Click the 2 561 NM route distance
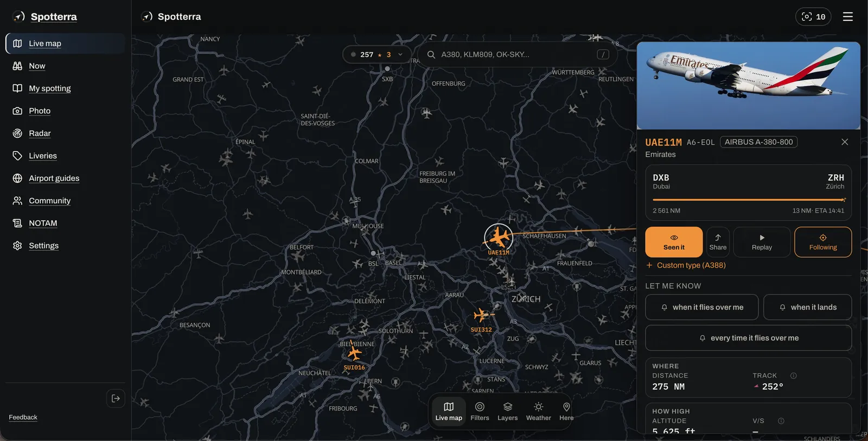Screen dimensions: 868x441 pyautogui.click(x=666, y=211)
